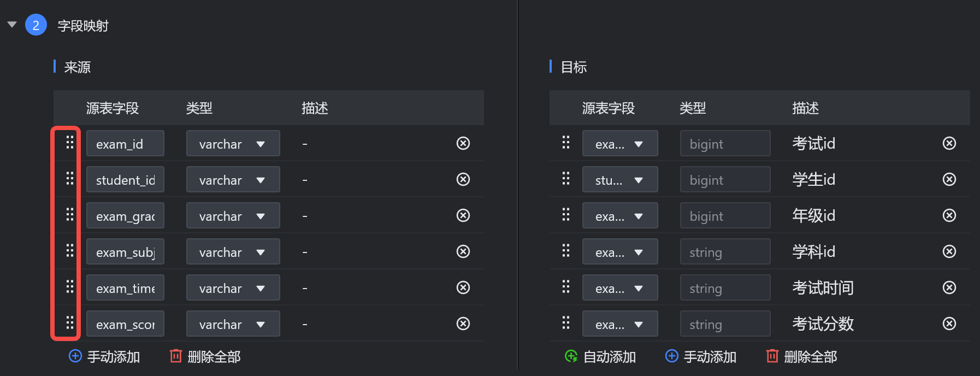
Task: Delete the target row described as 考试id
Action: pos(949,143)
